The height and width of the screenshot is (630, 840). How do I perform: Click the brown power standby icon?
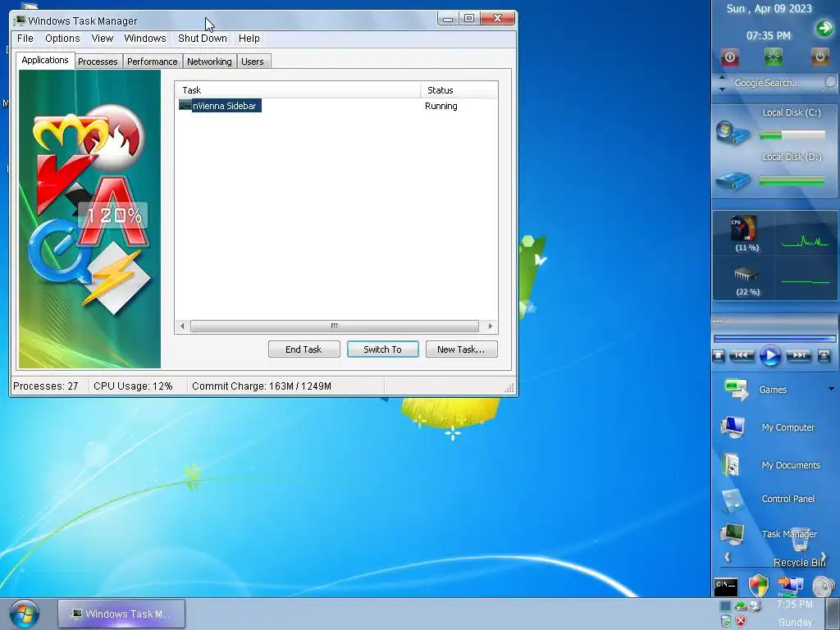[x=819, y=57]
